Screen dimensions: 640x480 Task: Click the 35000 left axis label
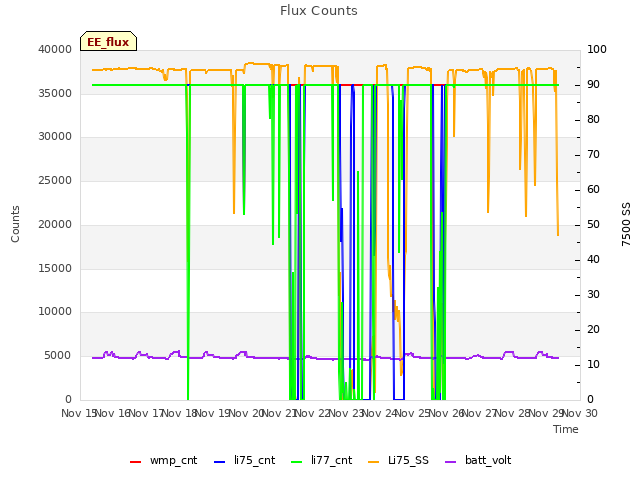(x=55, y=93)
